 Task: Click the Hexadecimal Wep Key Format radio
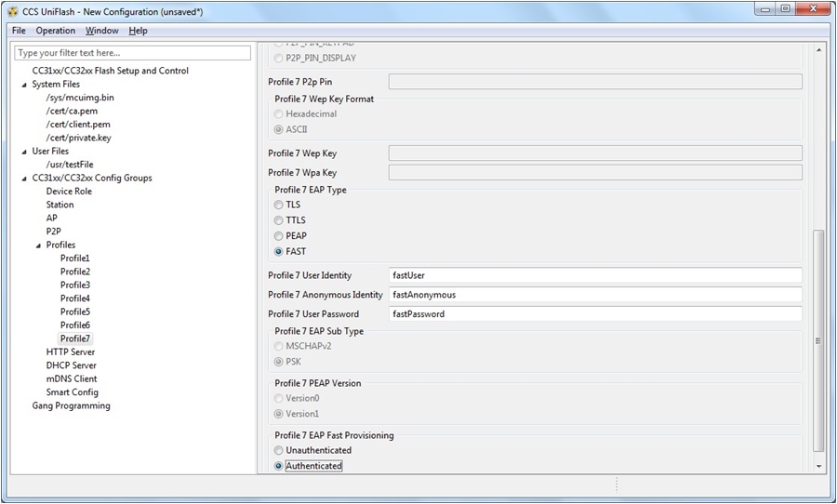(279, 113)
